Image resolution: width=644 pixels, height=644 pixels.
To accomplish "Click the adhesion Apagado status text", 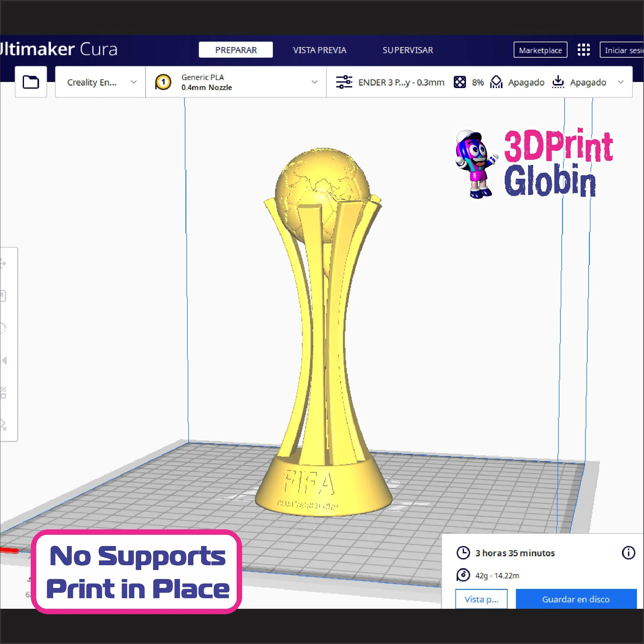I will tap(588, 82).
